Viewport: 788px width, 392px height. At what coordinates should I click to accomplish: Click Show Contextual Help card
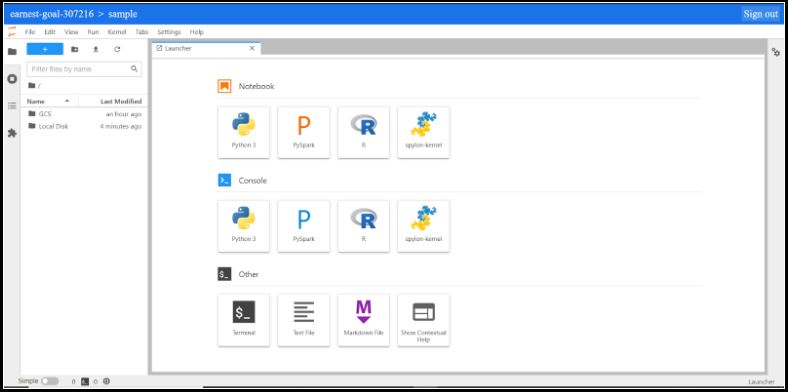(424, 320)
